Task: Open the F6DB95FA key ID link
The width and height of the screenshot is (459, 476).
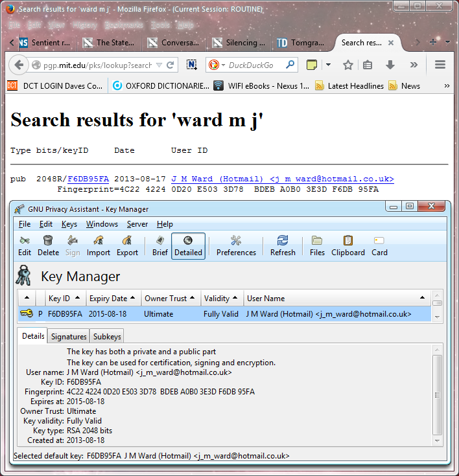Action: [x=88, y=179]
